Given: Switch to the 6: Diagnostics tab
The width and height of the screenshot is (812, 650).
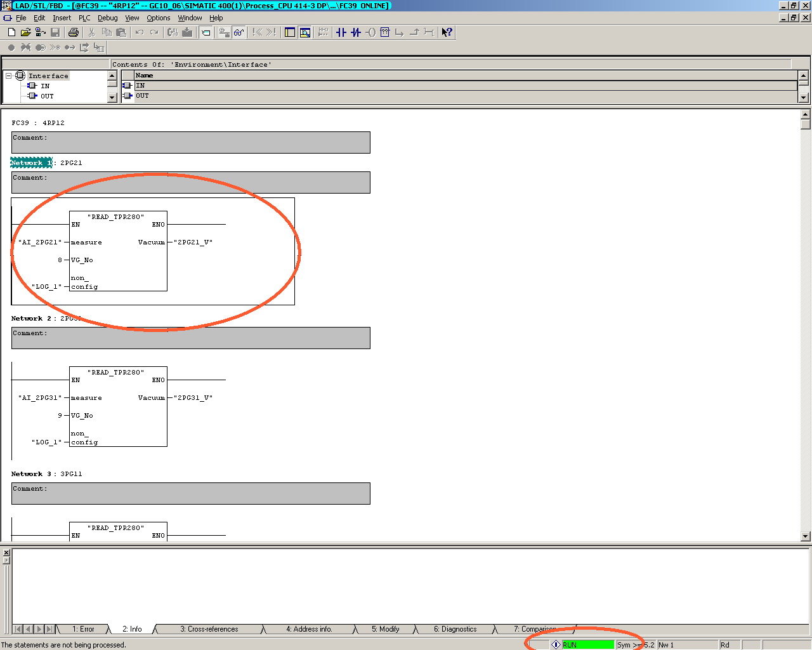Looking at the screenshot, I should pyautogui.click(x=455, y=629).
